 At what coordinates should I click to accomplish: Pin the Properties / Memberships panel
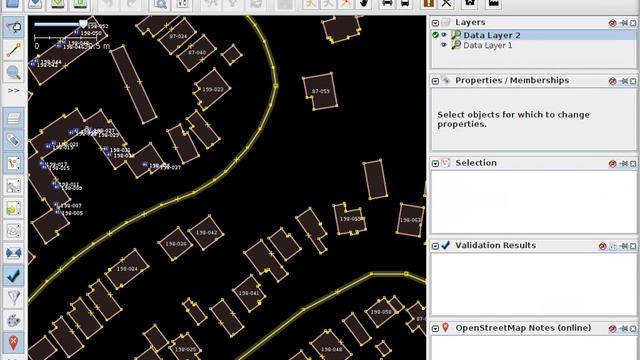(x=623, y=81)
